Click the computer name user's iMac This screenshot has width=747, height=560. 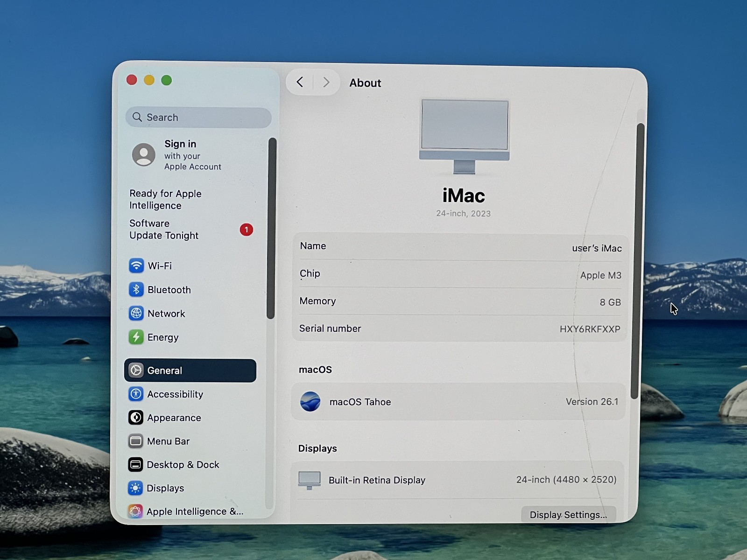(597, 248)
